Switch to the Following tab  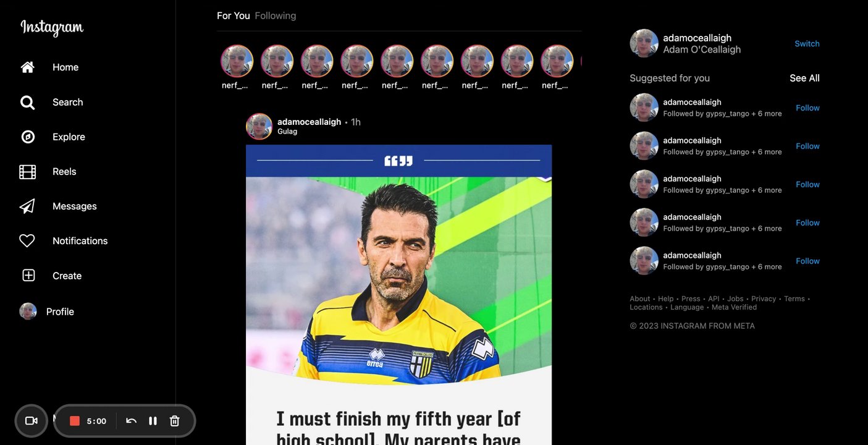(x=276, y=15)
